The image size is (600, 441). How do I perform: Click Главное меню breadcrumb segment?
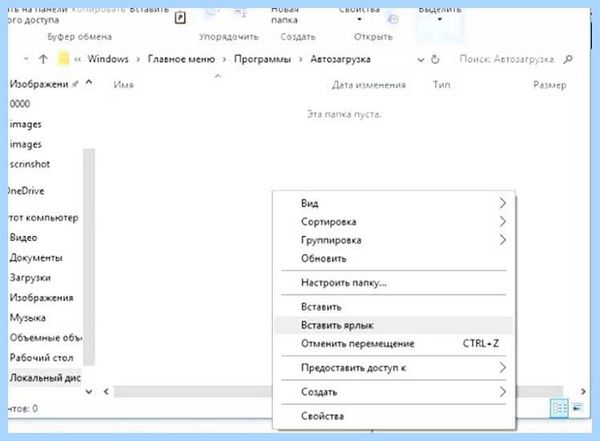181,59
